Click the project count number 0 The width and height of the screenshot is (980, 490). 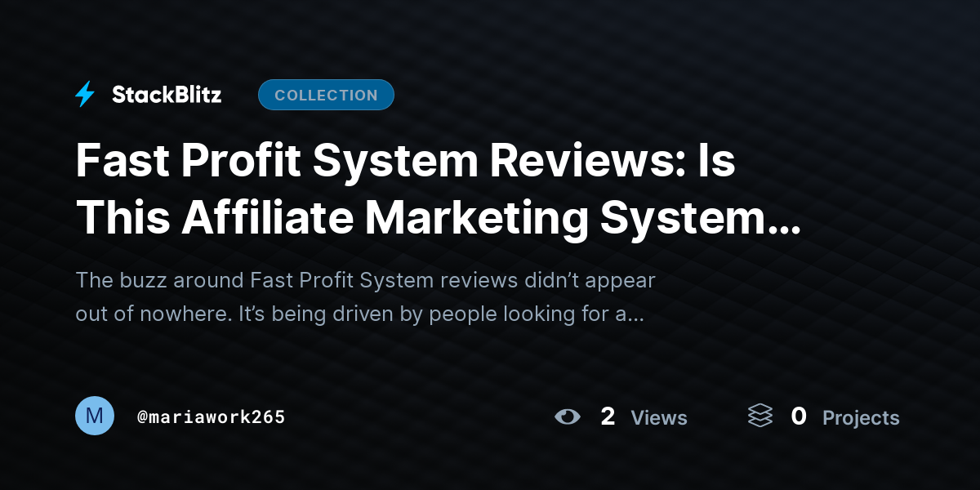[799, 416]
